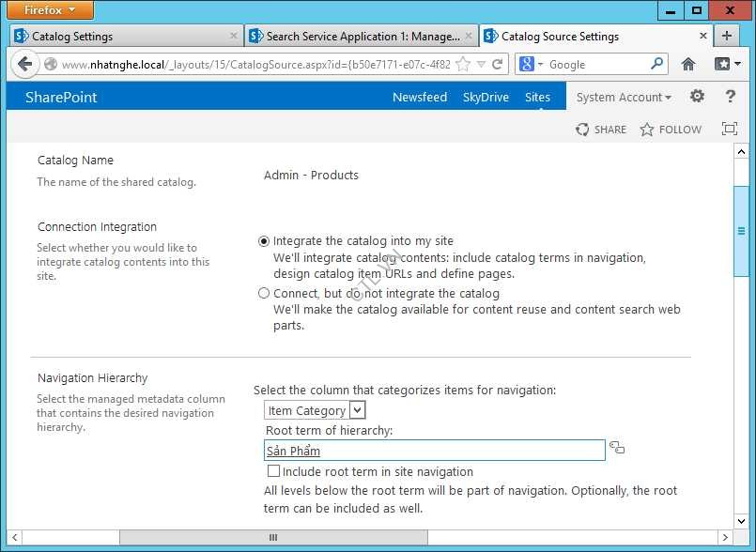The height and width of the screenshot is (552, 756).
Task: Reload the page with refresh icon
Action: pyautogui.click(x=498, y=65)
